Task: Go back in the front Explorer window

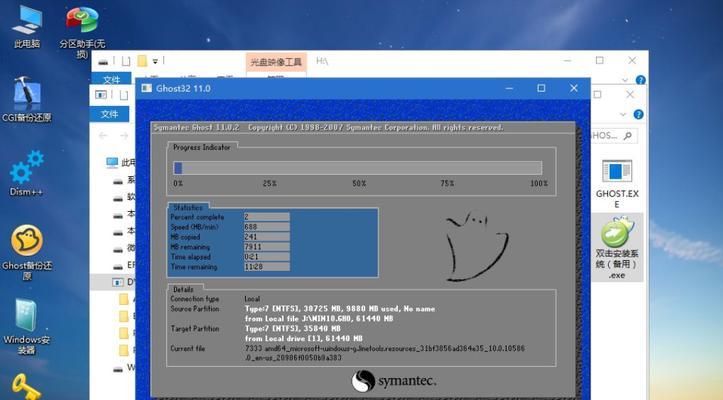Action: [x=103, y=136]
